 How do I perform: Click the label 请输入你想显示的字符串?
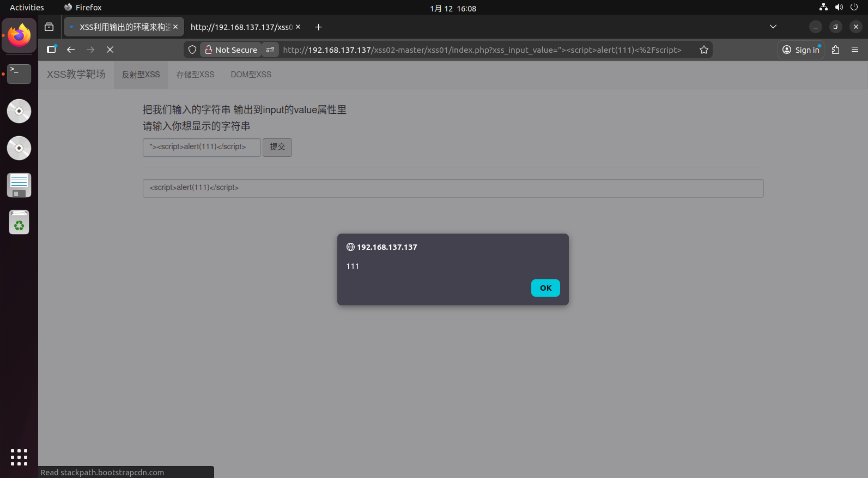(x=196, y=126)
